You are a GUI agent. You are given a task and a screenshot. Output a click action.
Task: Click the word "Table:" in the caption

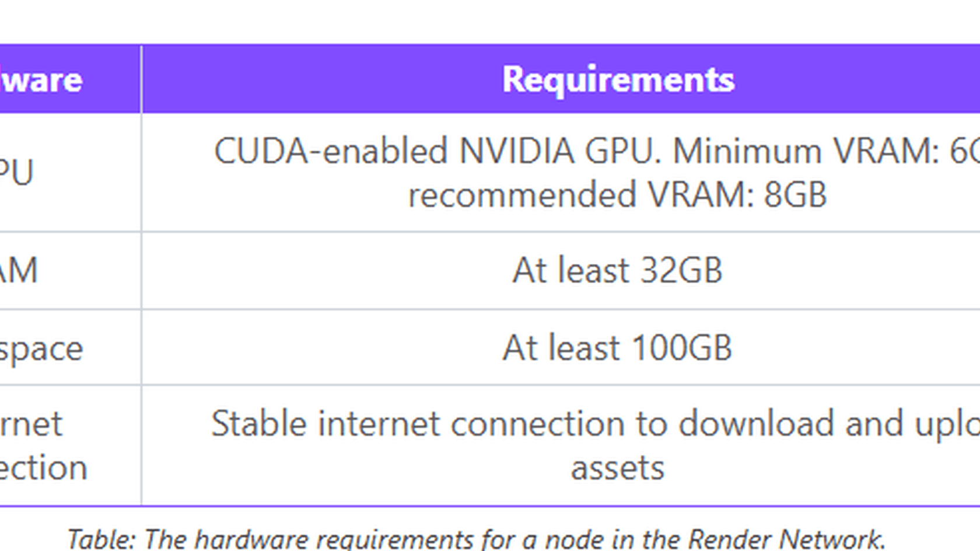[101, 539]
